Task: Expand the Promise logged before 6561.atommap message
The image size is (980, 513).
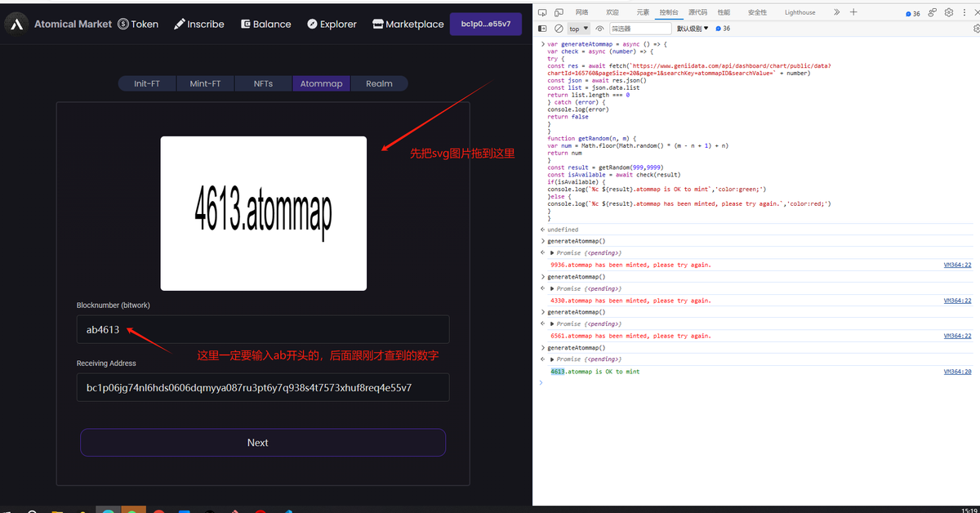Action: [x=553, y=323]
